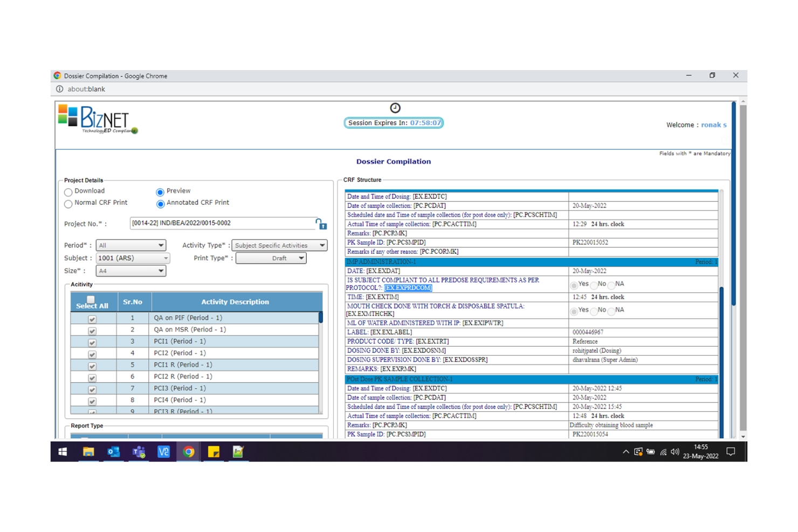The height and width of the screenshot is (532, 798).
Task: Select the Download radio button
Action: point(68,192)
